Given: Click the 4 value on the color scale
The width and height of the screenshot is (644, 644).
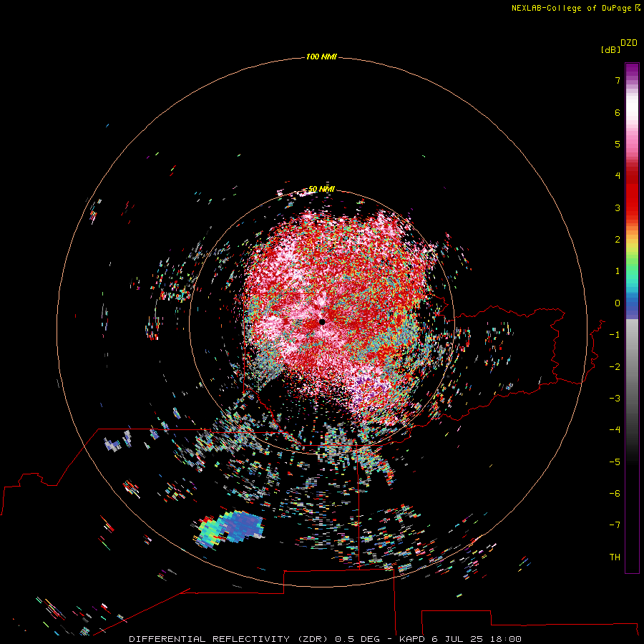Looking at the screenshot, I should point(618,176).
